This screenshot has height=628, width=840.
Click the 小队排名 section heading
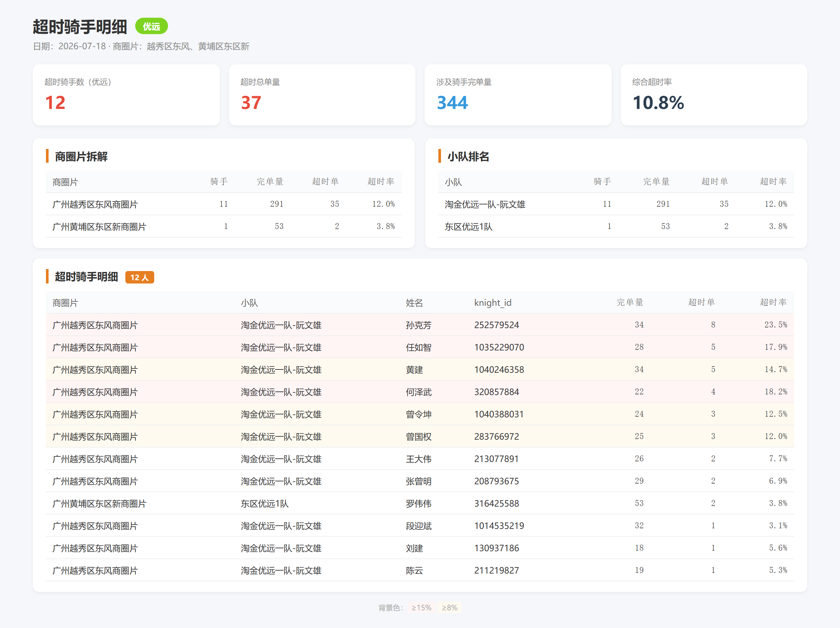(x=468, y=157)
